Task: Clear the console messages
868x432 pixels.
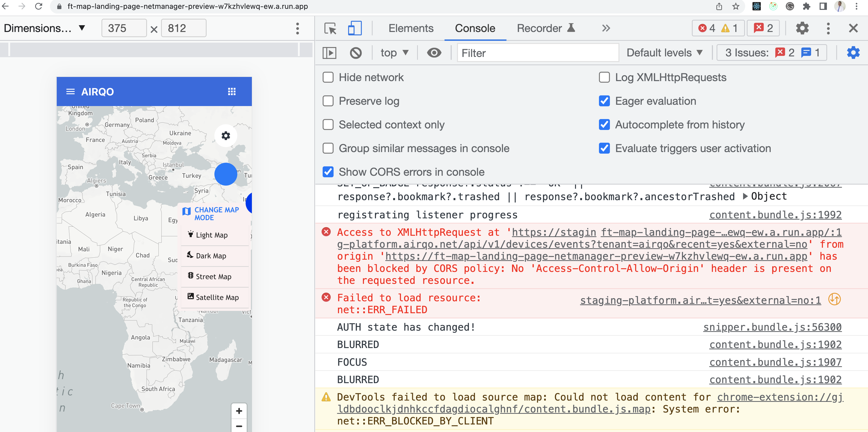Action: coord(356,53)
